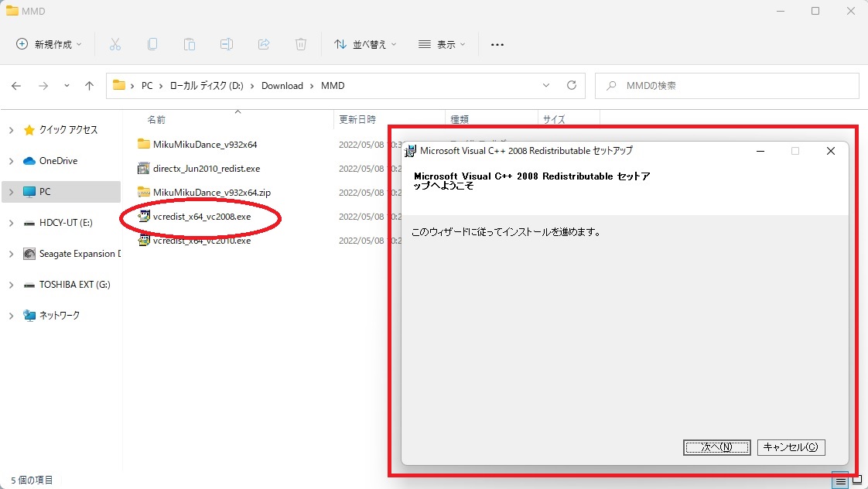Expand HDCY-UT (E:) tree node
Viewport: 868px width, 489px height.
click(11, 223)
